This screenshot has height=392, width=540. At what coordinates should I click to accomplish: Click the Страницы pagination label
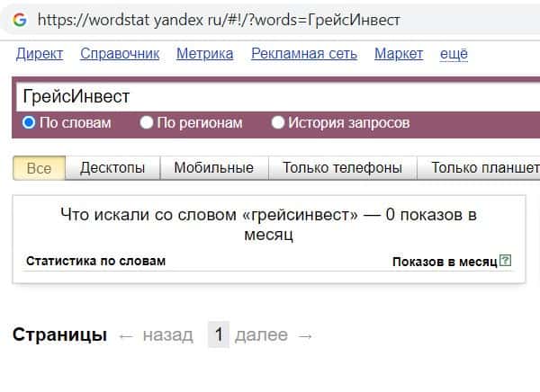pyautogui.click(x=59, y=334)
